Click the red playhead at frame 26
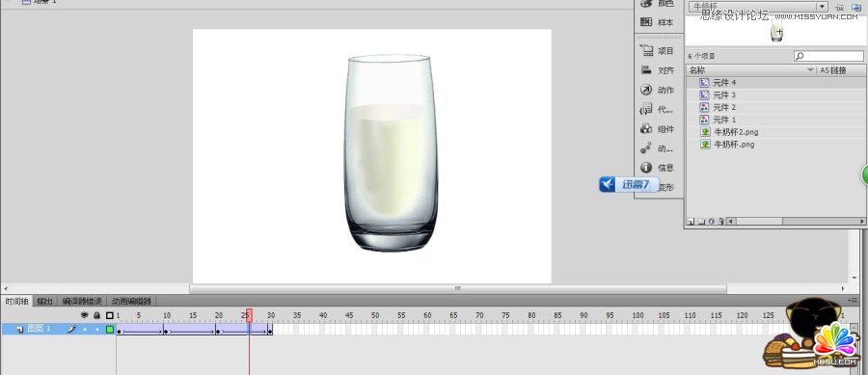 [x=249, y=315]
